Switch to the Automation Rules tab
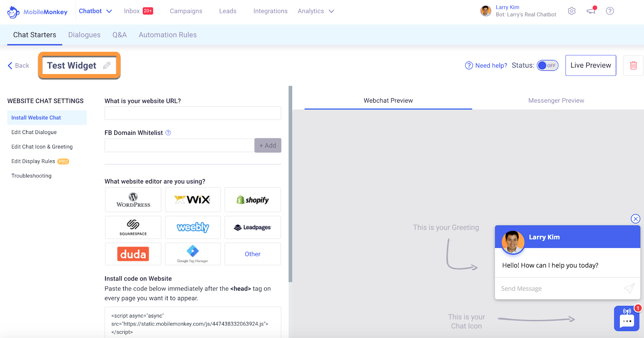This screenshot has width=644, height=338. pos(168,35)
